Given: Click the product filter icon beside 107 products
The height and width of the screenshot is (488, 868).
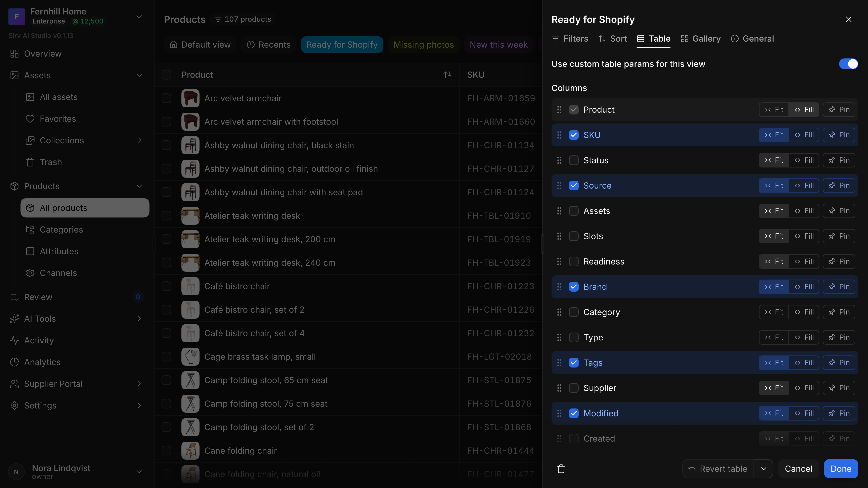Looking at the screenshot, I should 218,19.
